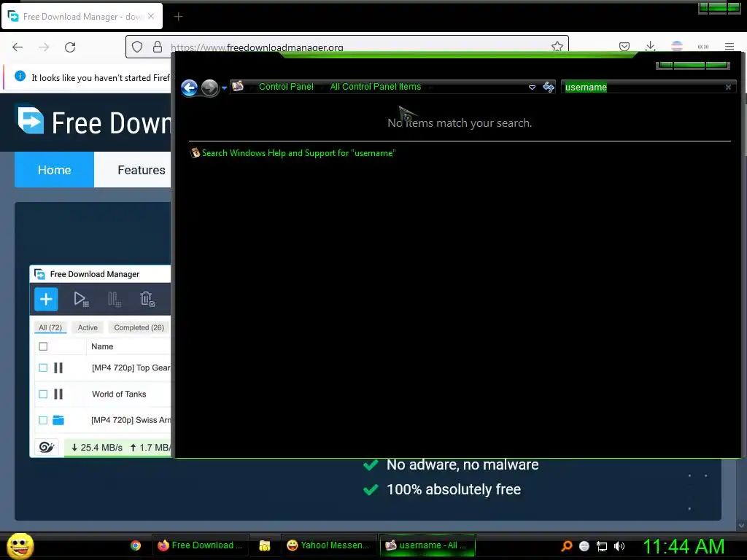The height and width of the screenshot is (560, 747).
Task: Click the snail speed mode icon
Action: coord(47,447)
